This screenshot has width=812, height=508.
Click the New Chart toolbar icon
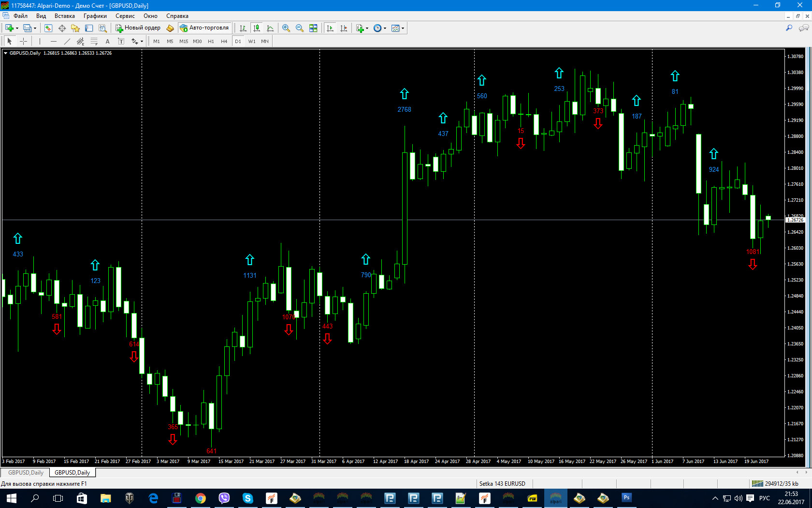[x=9, y=28]
